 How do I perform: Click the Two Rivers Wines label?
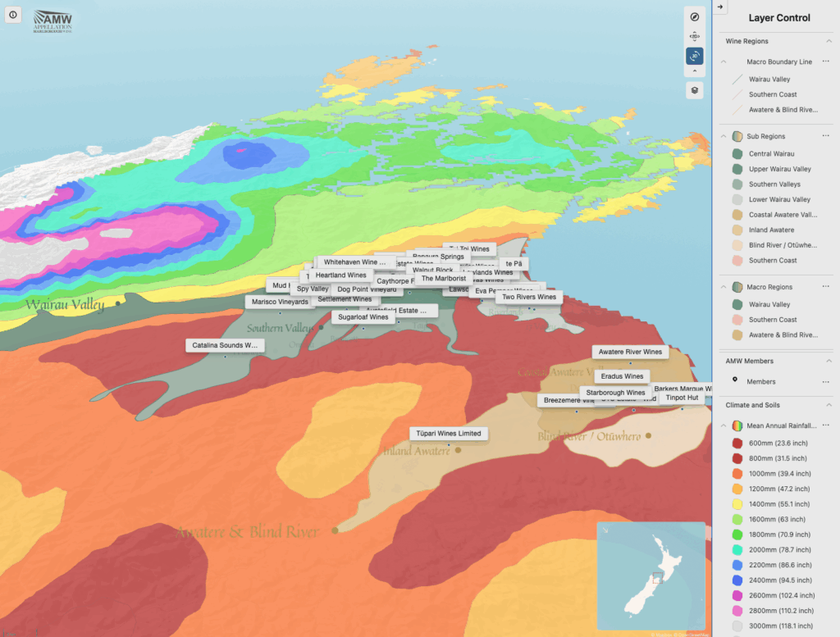tap(529, 297)
